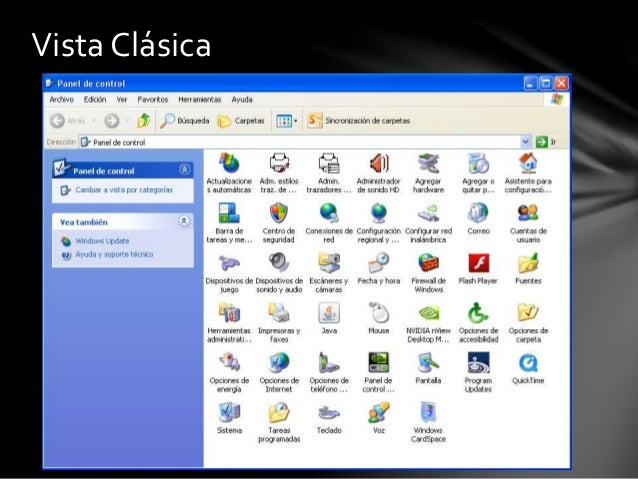Collapse the Vea también section
The width and height of the screenshot is (638, 479).
184,221
